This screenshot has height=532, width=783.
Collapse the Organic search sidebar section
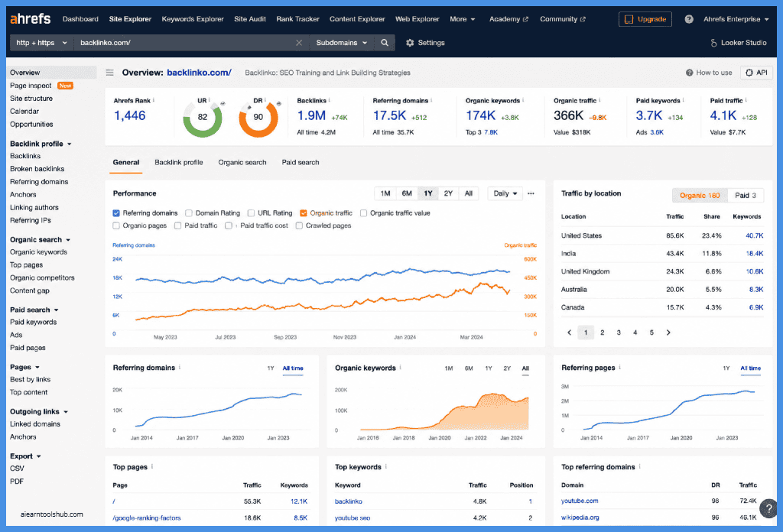click(40, 239)
